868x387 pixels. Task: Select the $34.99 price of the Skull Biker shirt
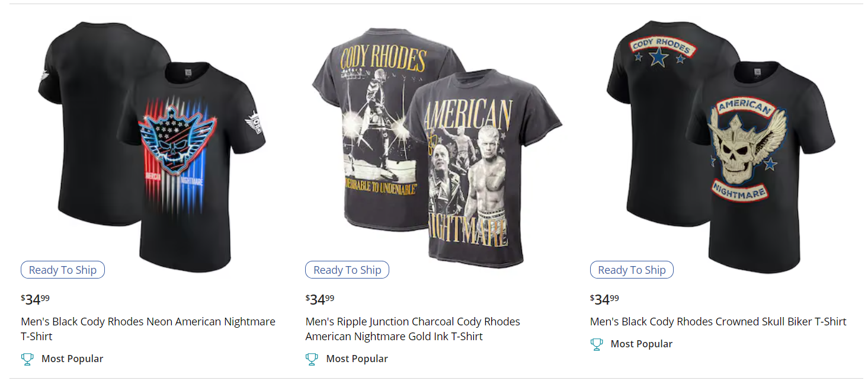pyautogui.click(x=604, y=299)
